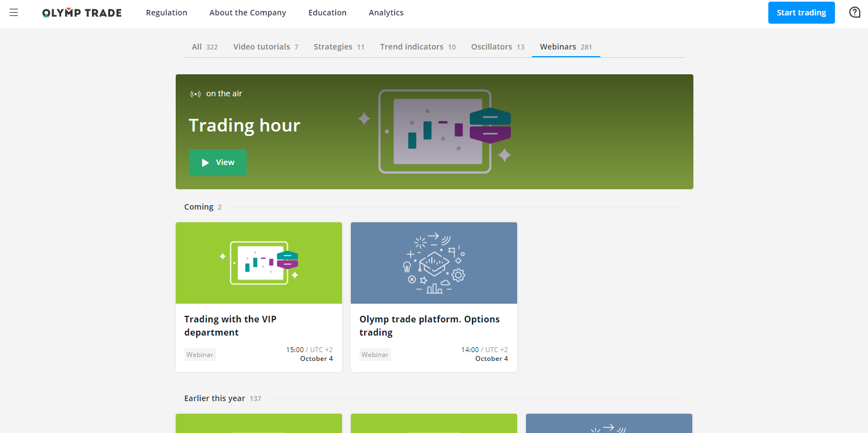
Task: Click the live broadcast signal icon
Action: pos(196,94)
